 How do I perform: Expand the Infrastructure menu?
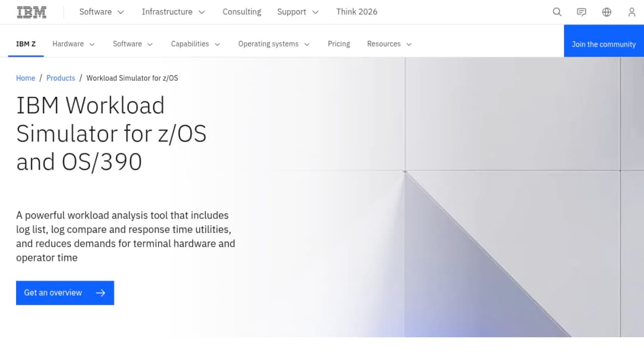(174, 12)
